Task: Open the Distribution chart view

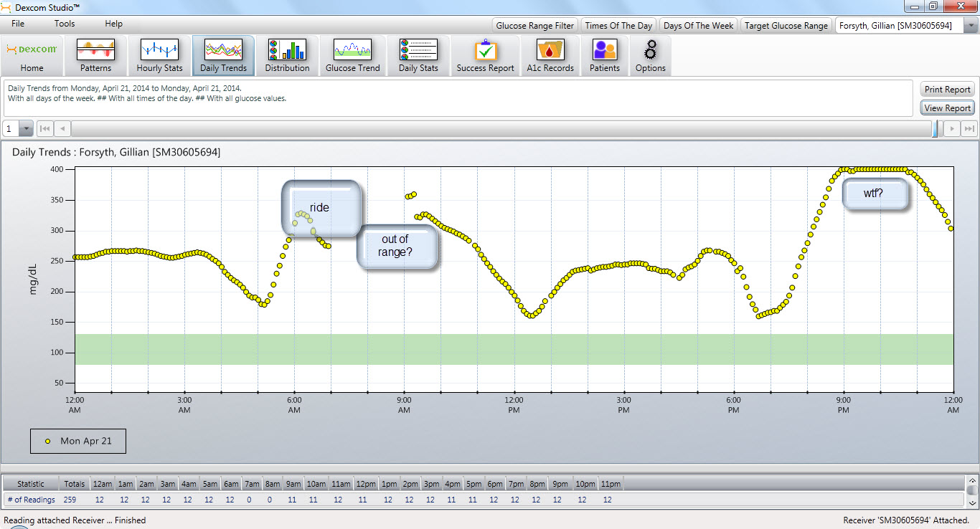Action: coord(287,56)
